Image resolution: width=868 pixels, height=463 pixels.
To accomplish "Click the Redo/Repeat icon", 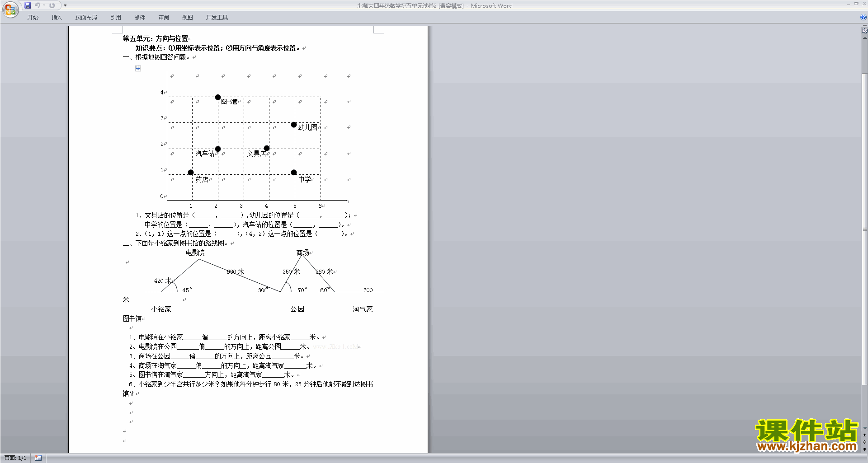I will tap(52, 5).
